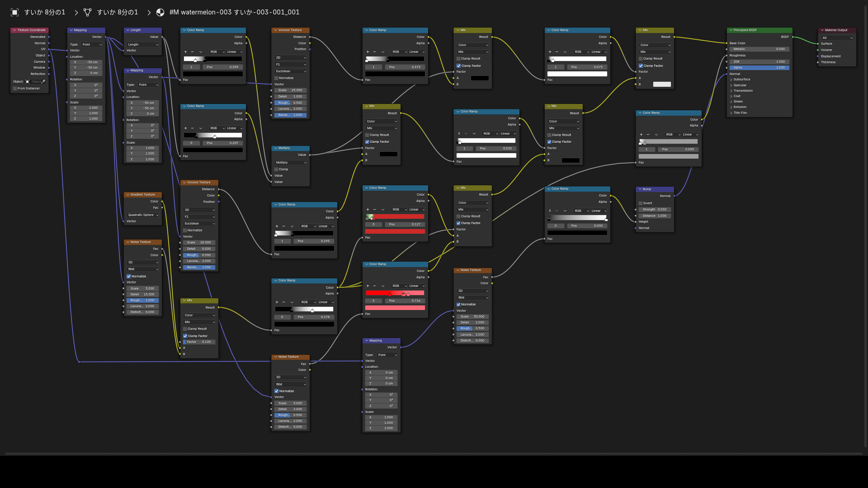868x488 pixels.
Task: Adjust the Alpha slider in Principled BSDF
Action: (x=759, y=68)
